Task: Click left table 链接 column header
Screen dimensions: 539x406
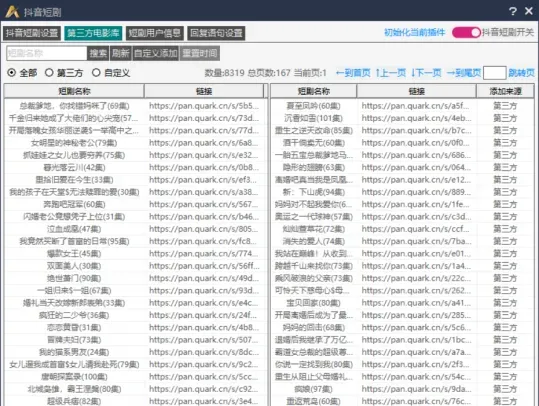Action: (x=204, y=91)
